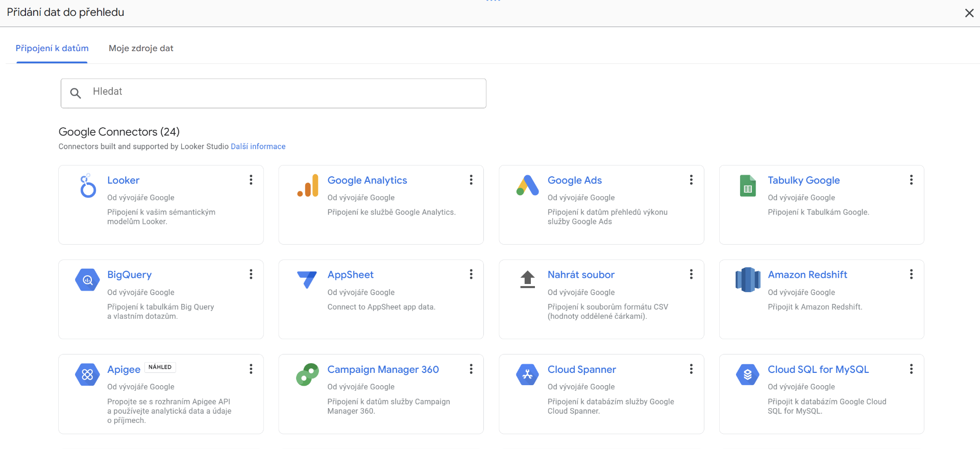Click the Google Ads logo icon
The width and height of the screenshot is (980, 449).
point(528,185)
